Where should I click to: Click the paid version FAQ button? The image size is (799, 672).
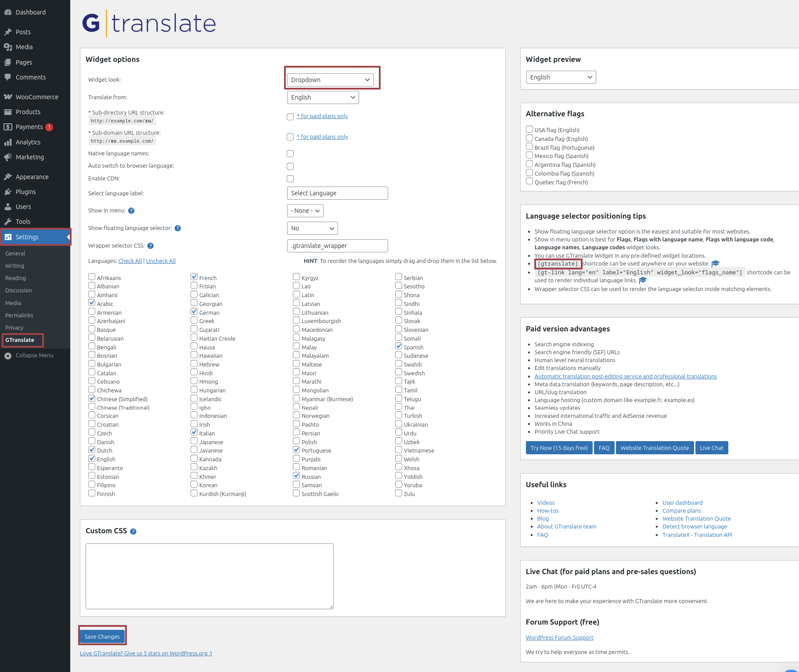[x=604, y=448]
